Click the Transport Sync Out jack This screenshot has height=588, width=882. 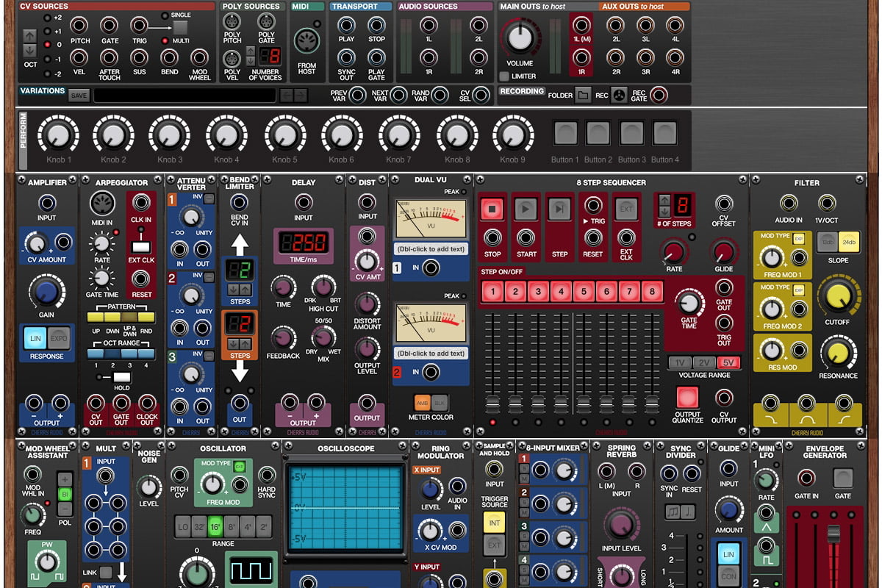pyautogui.click(x=346, y=58)
